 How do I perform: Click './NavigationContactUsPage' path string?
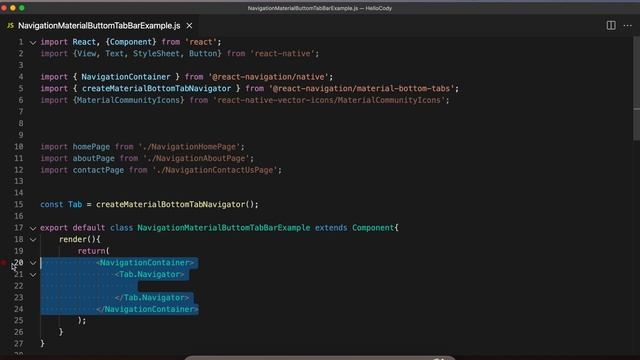215,170
